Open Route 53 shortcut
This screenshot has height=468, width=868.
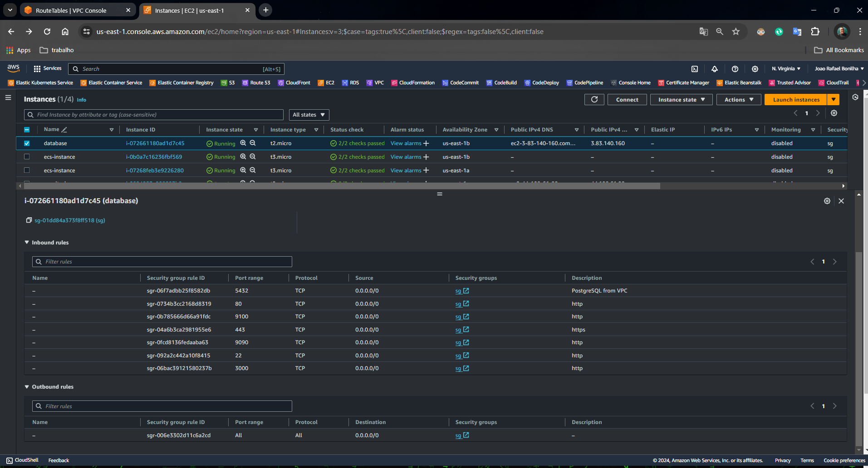[256, 83]
